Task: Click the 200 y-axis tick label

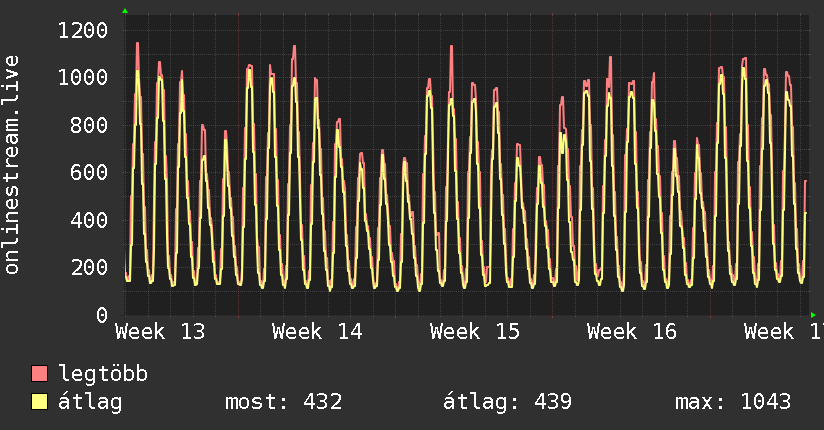Action: tap(89, 267)
